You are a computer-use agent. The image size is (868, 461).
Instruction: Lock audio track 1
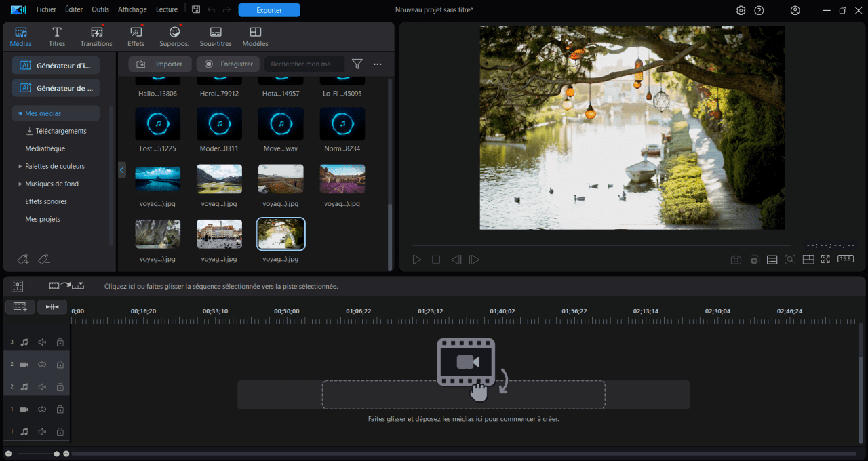[x=60, y=431]
